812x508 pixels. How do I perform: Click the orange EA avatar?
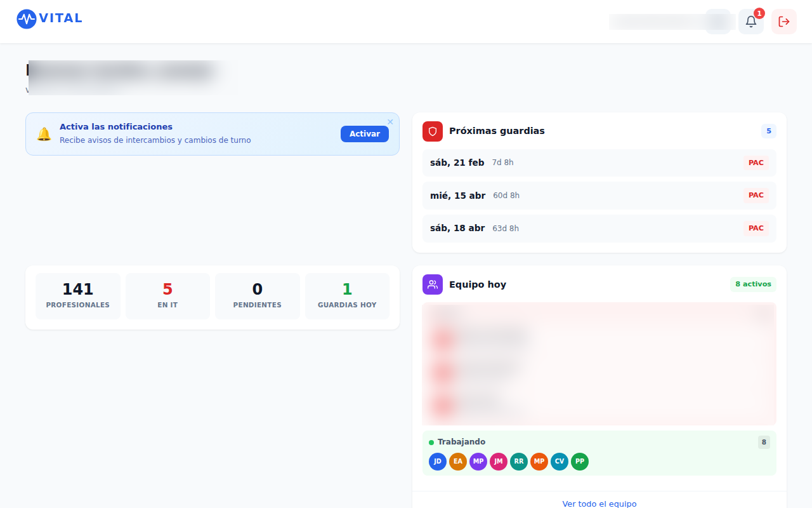458,462
